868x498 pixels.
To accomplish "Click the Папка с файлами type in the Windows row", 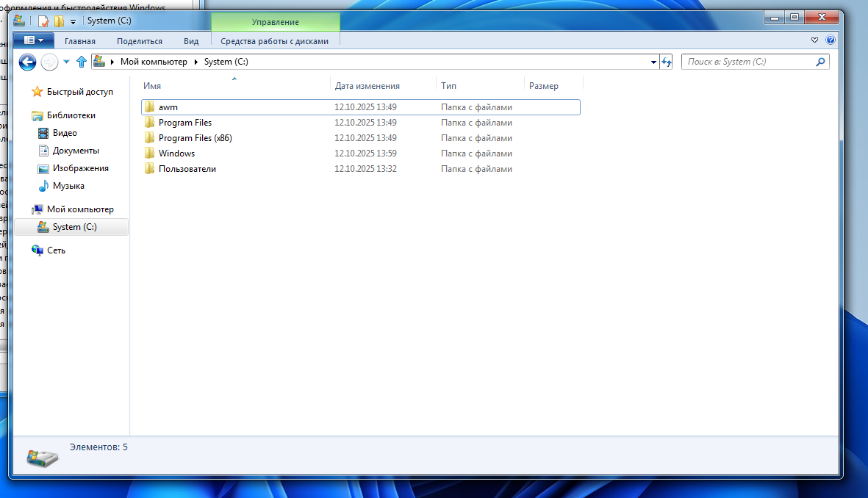I will click(x=476, y=154).
